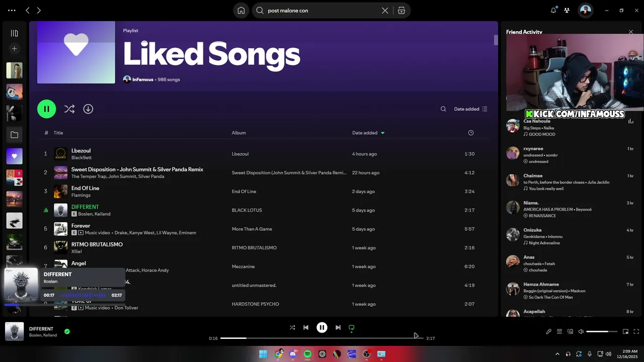Collapse Your Library sidebar icon

click(x=14, y=33)
